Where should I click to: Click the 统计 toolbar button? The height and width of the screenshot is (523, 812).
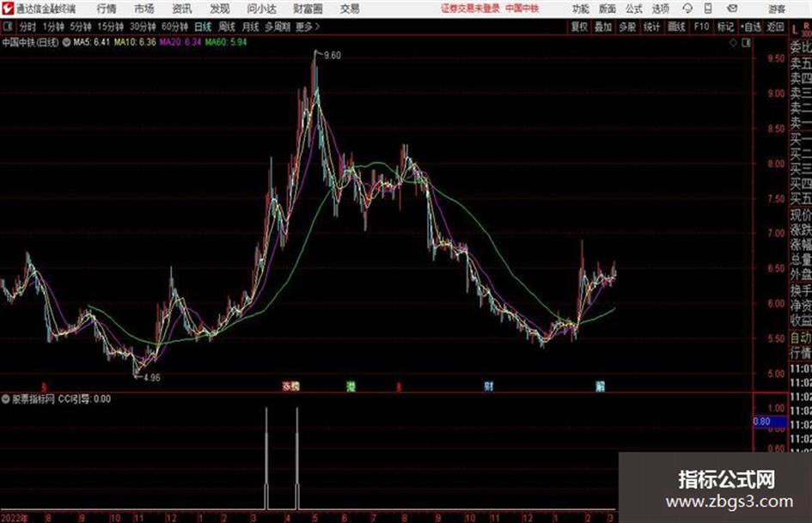click(x=651, y=27)
